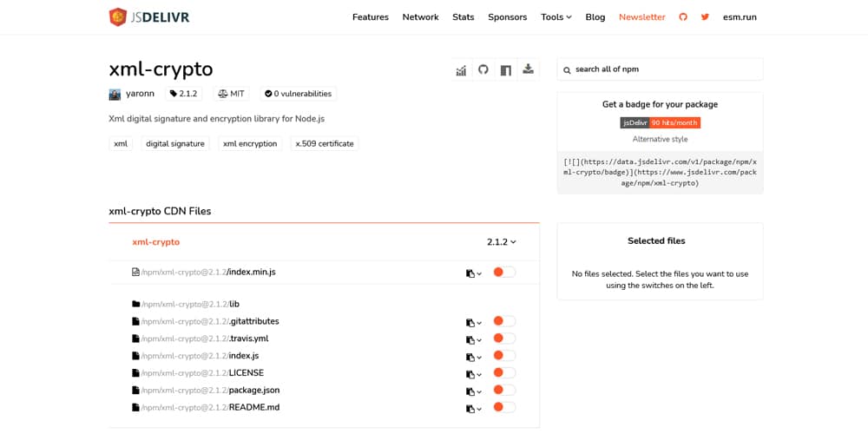868x434 pixels.
Task: Open the jsDelivr logo home link
Action: pos(149,17)
